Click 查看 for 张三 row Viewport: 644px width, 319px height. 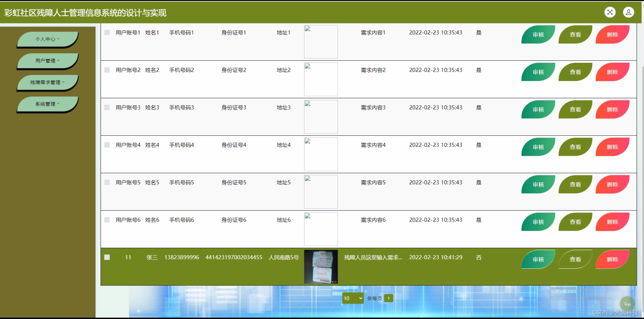pos(575,259)
